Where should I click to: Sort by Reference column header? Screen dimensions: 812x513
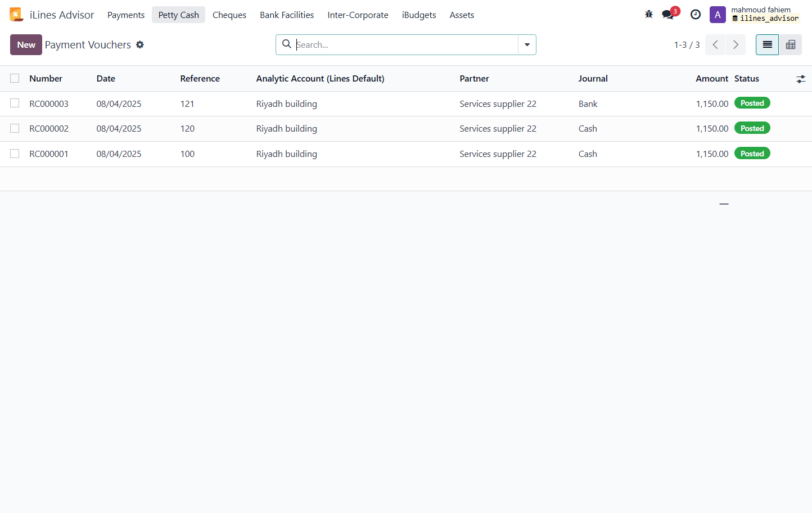(200, 79)
